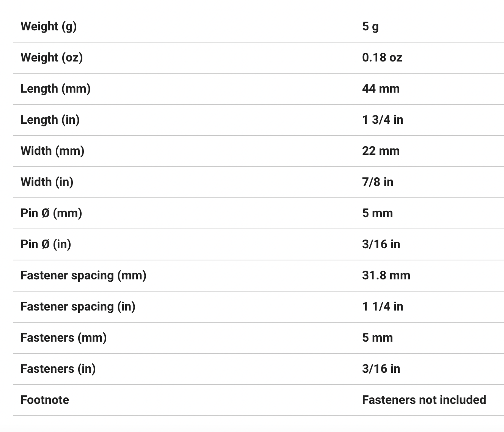
Task: Click the "Footnote" row label
Action: (x=45, y=400)
